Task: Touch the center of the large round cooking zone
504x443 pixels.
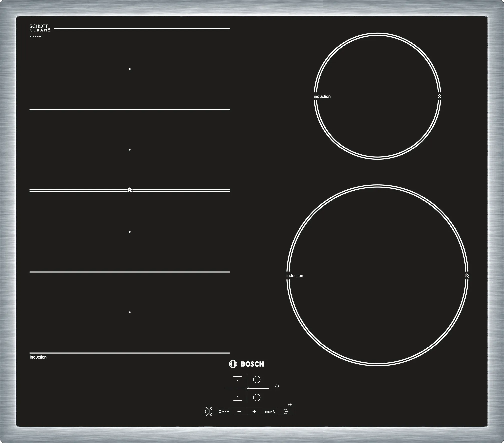Action: (x=377, y=276)
